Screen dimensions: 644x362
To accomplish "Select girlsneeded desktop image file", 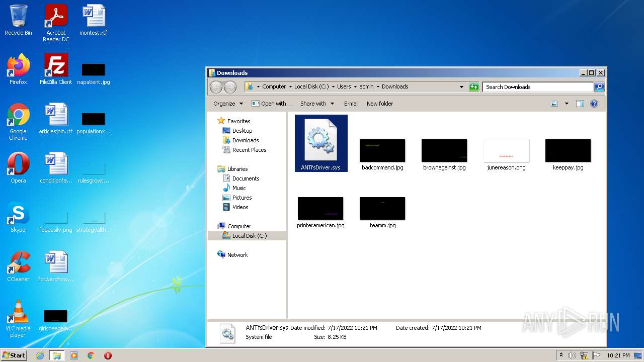I will click(x=56, y=321).
